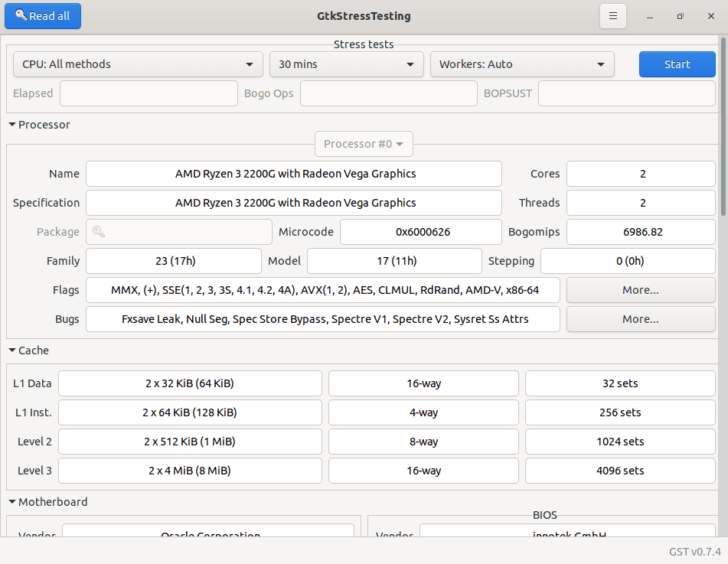Click the key icon inside the Package field
Screen dimensions: 728x564
click(x=99, y=231)
